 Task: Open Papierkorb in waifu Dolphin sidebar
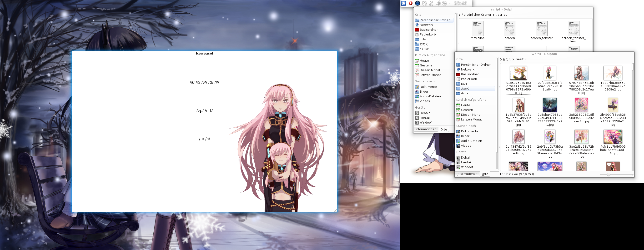475,79
